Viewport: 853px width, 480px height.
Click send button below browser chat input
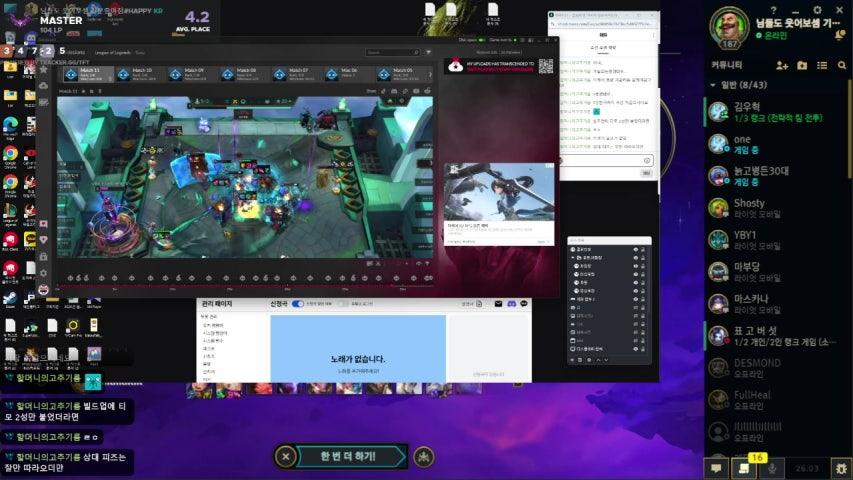pos(646,173)
